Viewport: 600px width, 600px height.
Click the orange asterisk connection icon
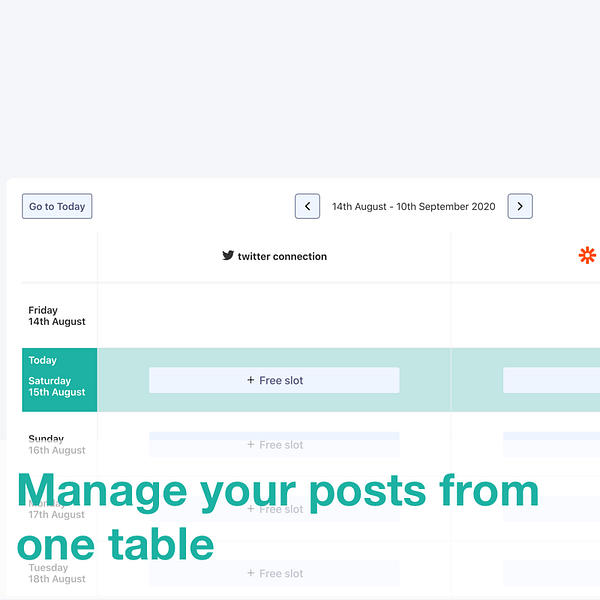[x=587, y=255]
